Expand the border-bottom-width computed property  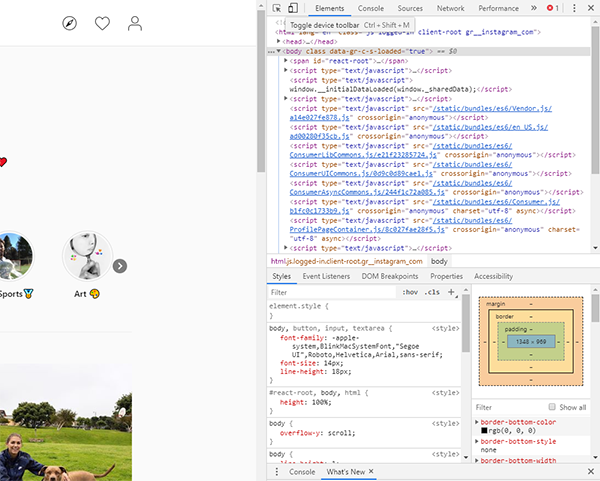[x=477, y=460]
